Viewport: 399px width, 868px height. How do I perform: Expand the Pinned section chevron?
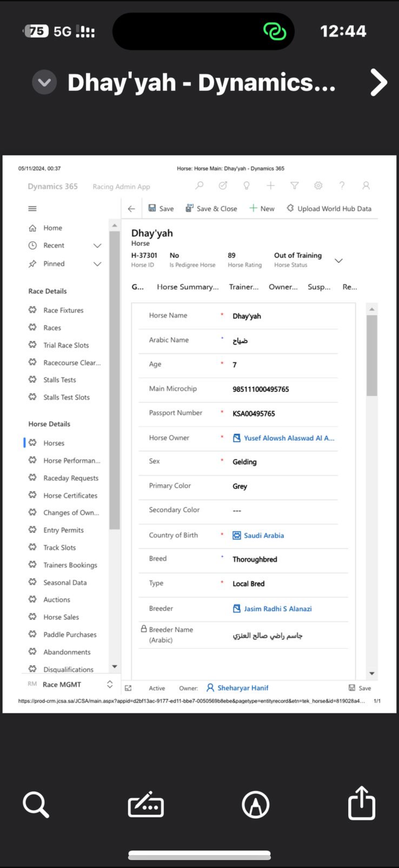coord(97,264)
